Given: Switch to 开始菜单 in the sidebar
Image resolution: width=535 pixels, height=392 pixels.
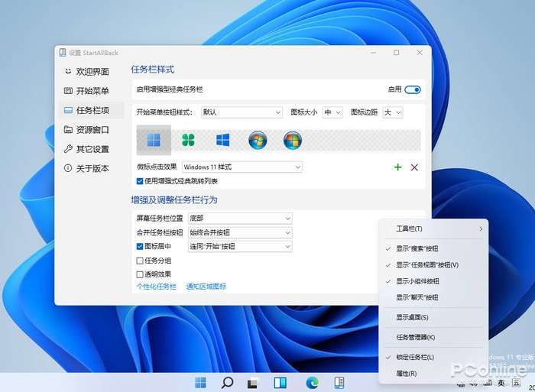Looking at the screenshot, I should pyautogui.click(x=92, y=91).
